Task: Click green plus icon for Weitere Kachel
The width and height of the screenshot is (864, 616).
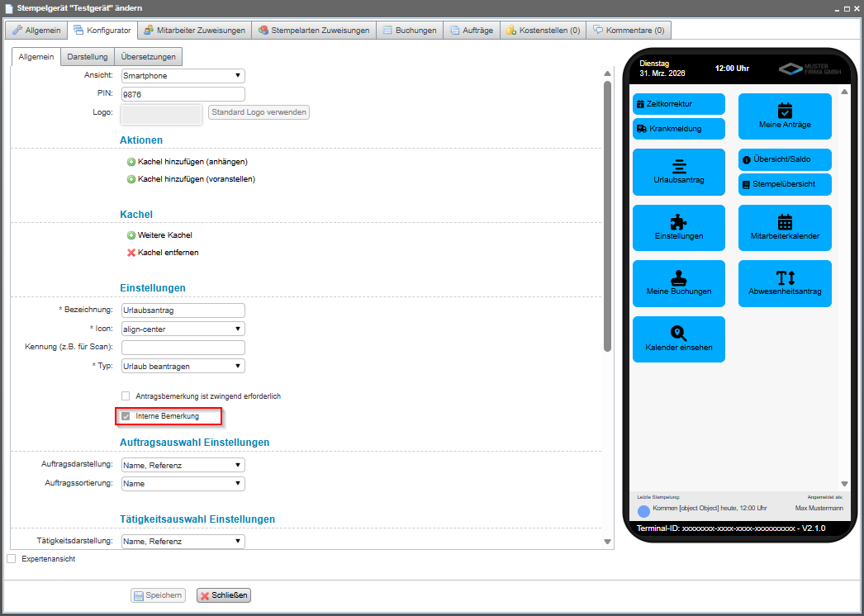Action: pos(131,235)
